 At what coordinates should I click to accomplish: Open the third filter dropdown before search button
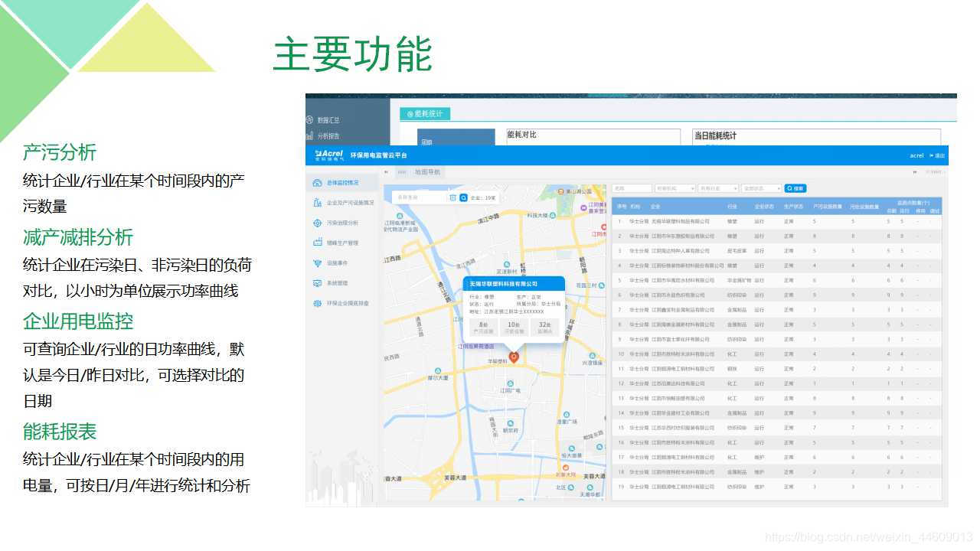point(761,188)
